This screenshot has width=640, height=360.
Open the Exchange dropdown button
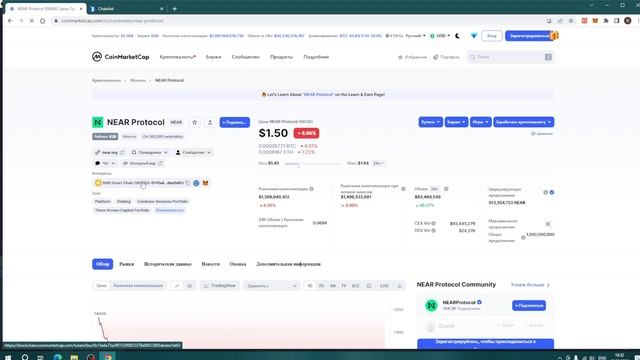click(x=456, y=122)
